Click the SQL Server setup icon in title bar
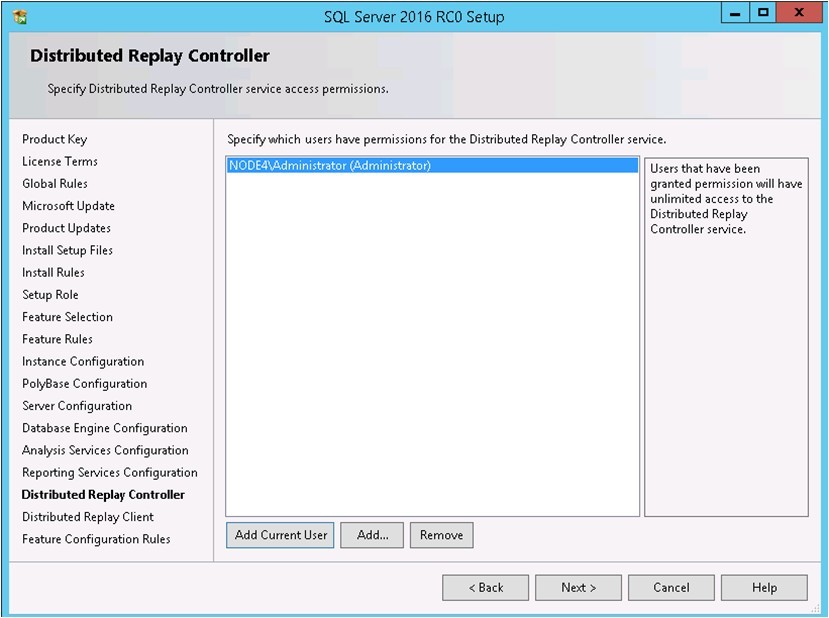This screenshot has height=618, width=829. pyautogui.click(x=20, y=17)
